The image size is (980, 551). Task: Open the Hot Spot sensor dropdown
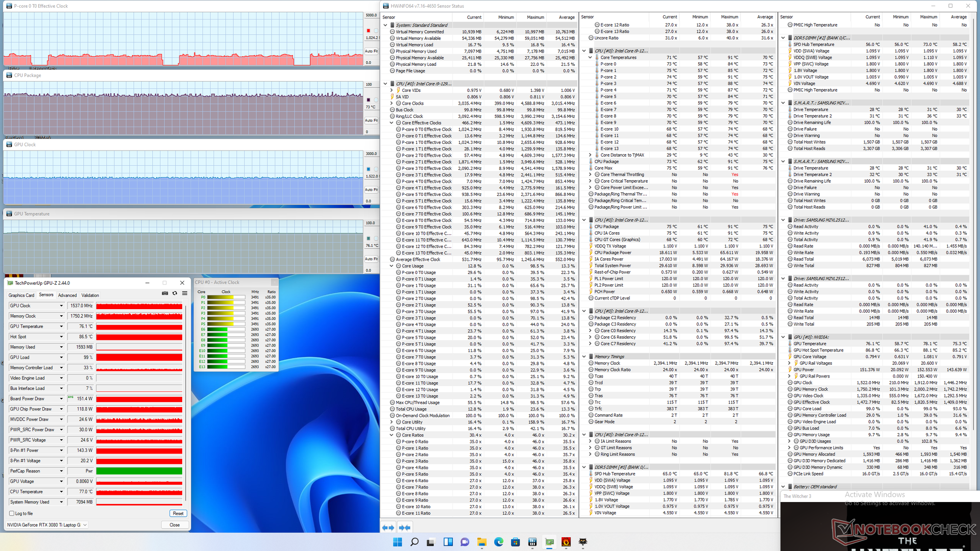pyautogui.click(x=61, y=337)
